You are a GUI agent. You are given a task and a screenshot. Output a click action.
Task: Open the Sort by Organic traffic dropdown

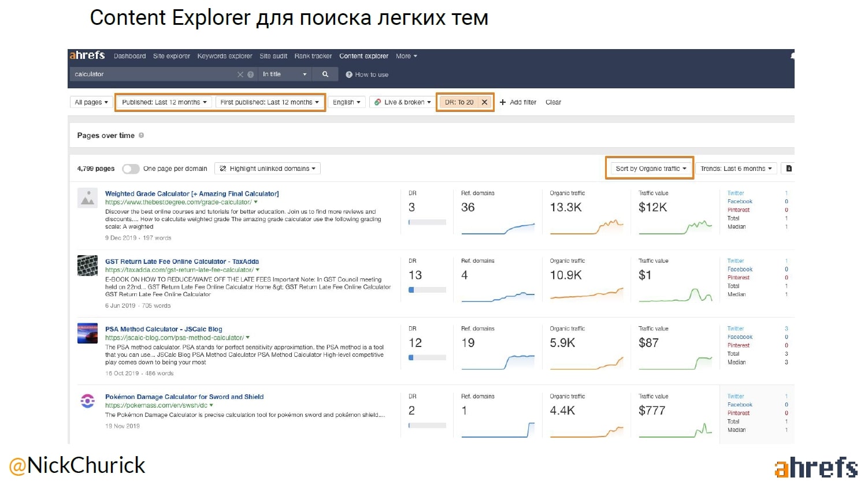(650, 169)
